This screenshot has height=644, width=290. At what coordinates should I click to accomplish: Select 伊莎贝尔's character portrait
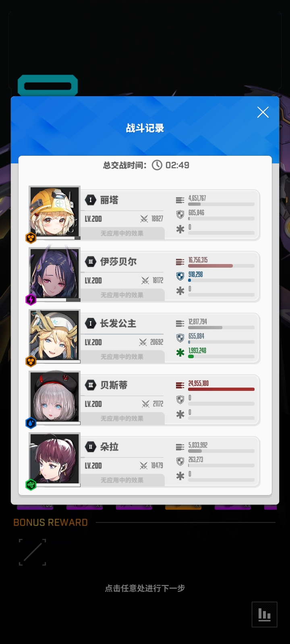pyautogui.click(x=54, y=274)
